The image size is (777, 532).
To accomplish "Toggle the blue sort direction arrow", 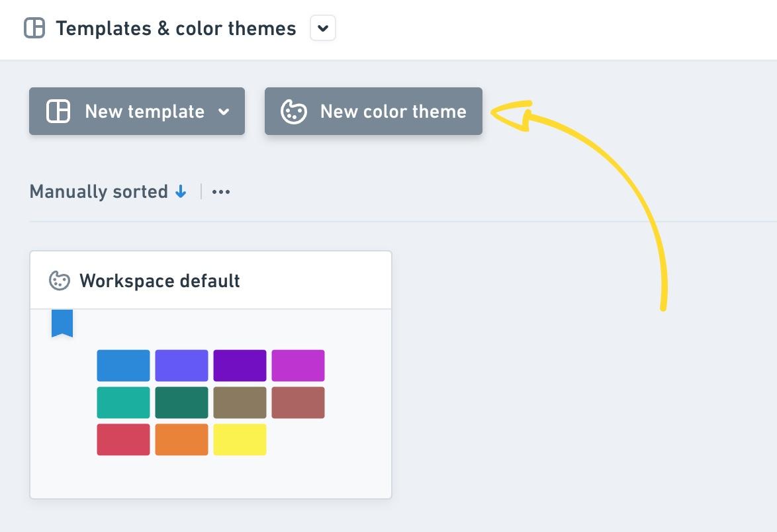I will (181, 192).
